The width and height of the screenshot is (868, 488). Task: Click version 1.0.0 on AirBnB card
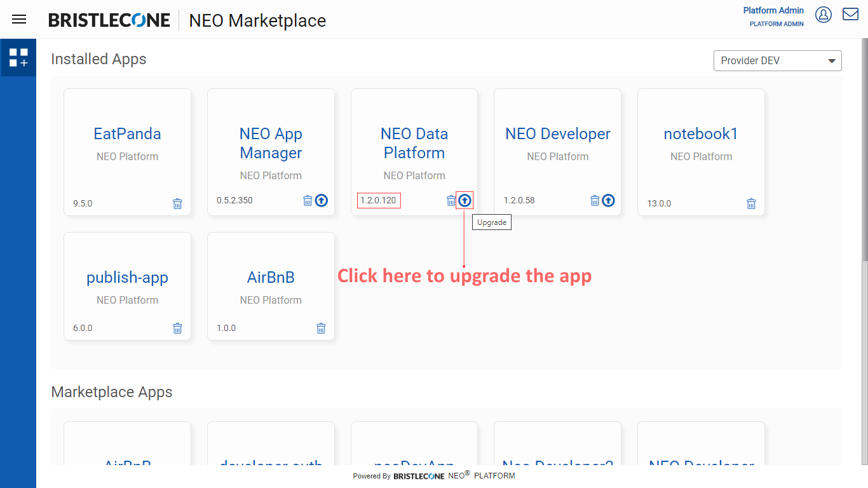point(226,329)
